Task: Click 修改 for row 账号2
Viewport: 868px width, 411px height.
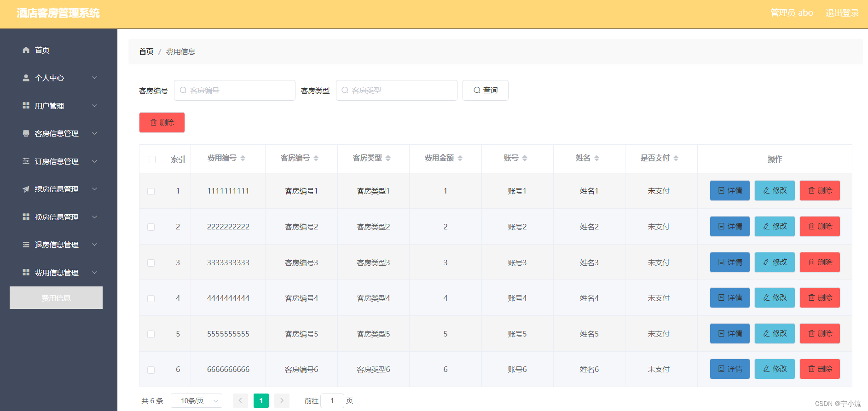Action: click(x=775, y=226)
